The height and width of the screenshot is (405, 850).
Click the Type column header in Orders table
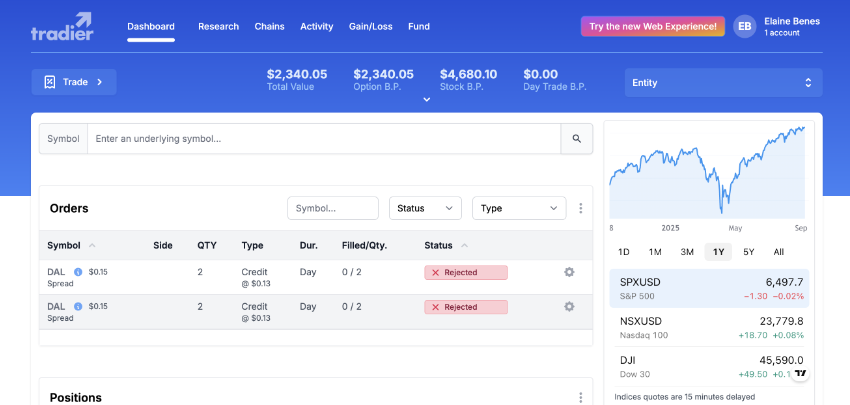pos(253,246)
